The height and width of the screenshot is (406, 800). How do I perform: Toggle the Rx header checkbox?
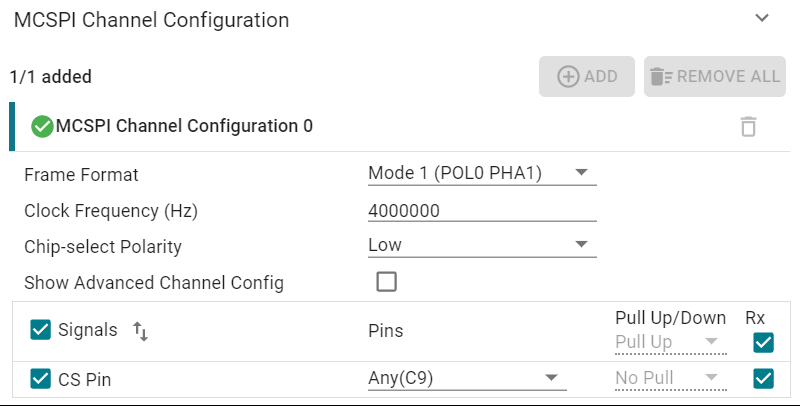(764, 343)
